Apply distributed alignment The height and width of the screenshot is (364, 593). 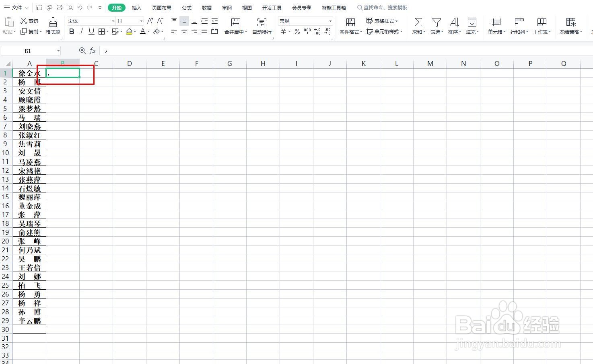click(x=214, y=31)
